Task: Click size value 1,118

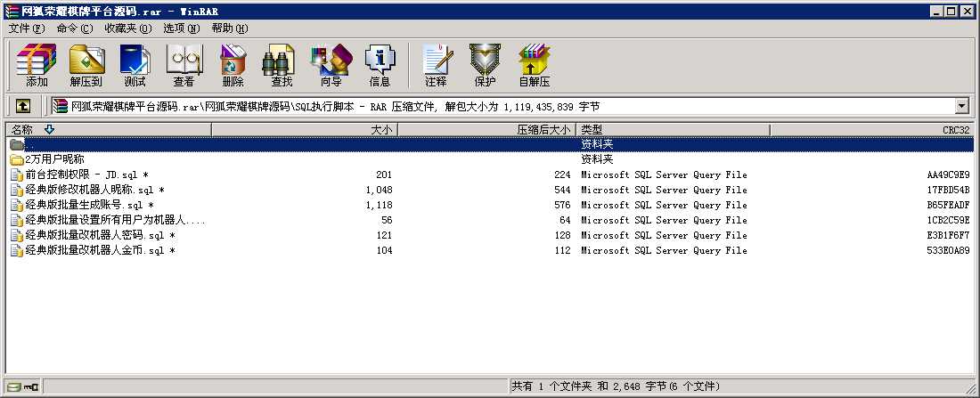Action: [x=379, y=205]
